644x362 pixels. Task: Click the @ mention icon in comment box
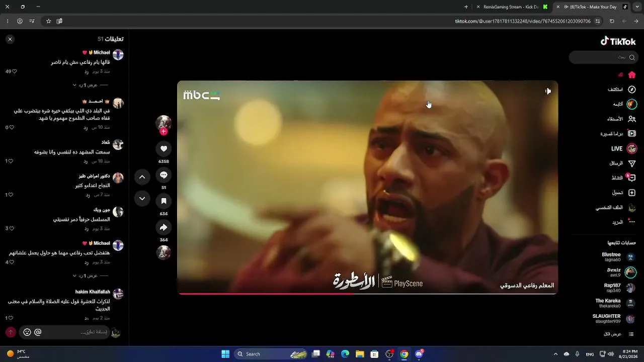coord(38,332)
